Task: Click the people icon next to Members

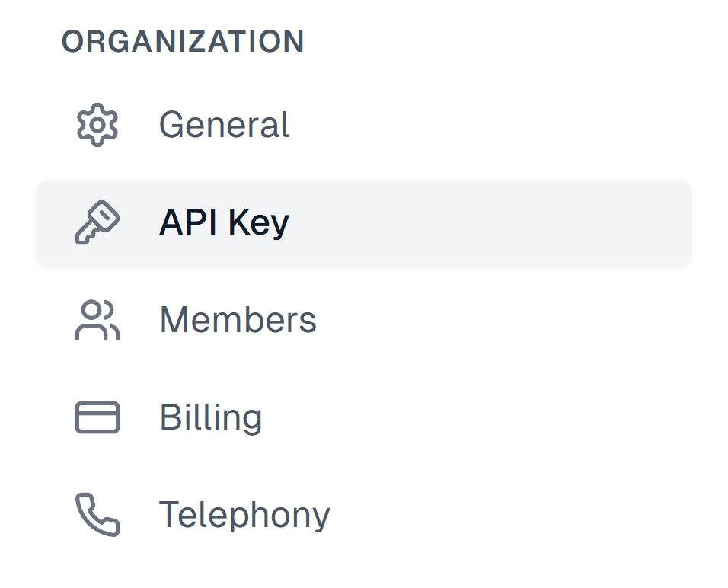Action: point(97,319)
